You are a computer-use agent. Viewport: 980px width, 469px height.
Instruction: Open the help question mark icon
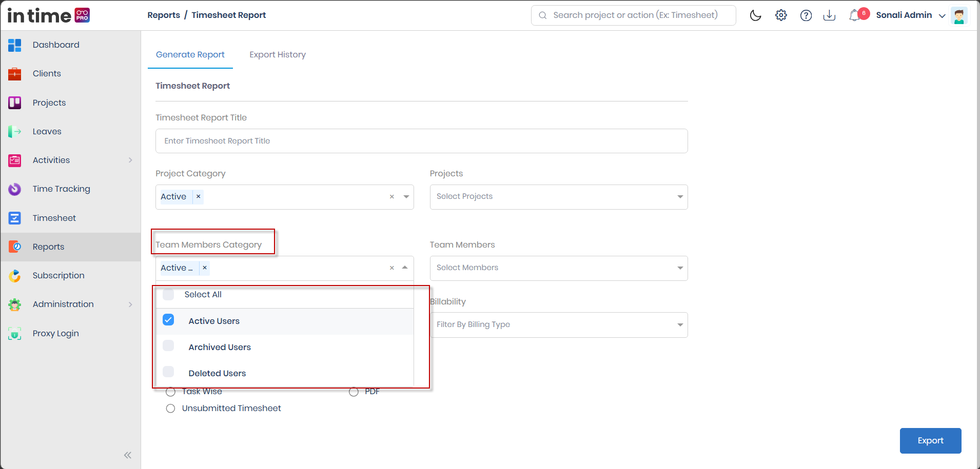coord(806,15)
